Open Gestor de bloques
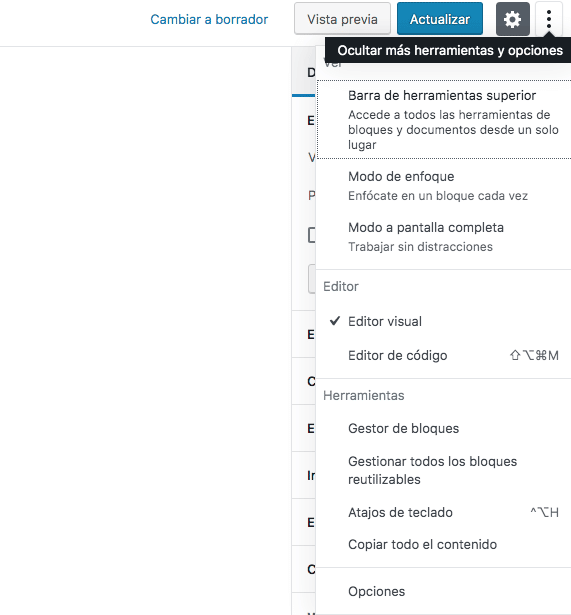 pos(444,428)
